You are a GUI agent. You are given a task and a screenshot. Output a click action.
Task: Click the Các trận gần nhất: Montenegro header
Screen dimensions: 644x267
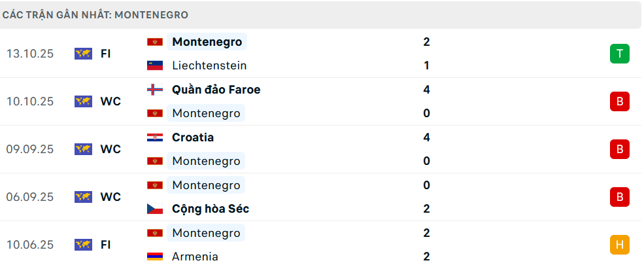tap(95, 14)
